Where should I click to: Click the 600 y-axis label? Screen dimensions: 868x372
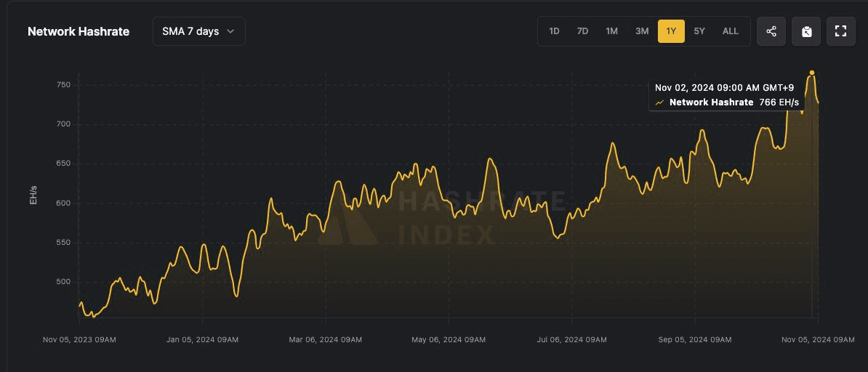[x=64, y=203]
